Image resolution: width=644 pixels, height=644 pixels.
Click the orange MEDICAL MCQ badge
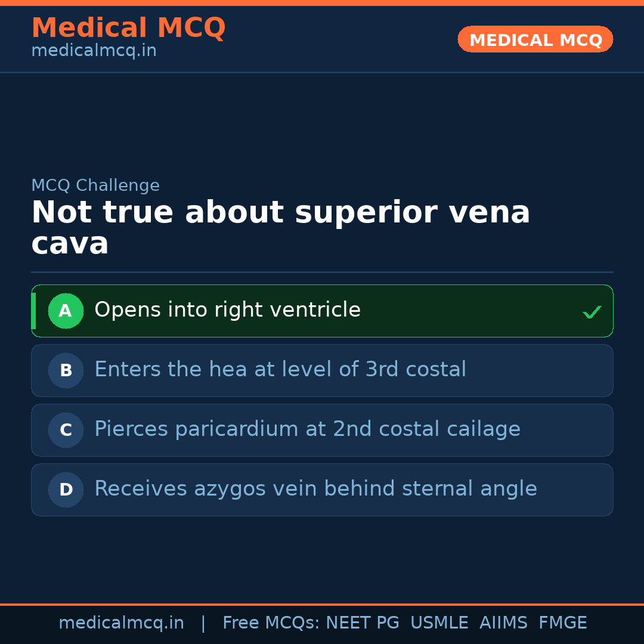pyautogui.click(x=535, y=39)
